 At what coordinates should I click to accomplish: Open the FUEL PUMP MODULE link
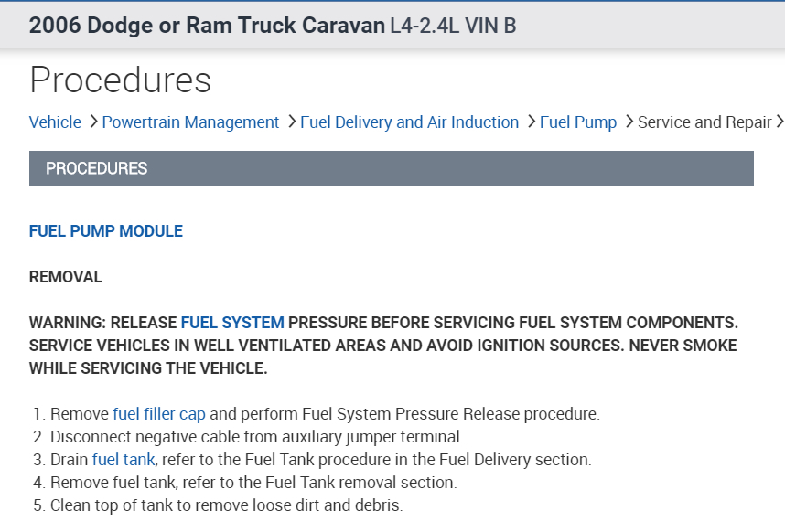pyautogui.click(x=106, y=231)
